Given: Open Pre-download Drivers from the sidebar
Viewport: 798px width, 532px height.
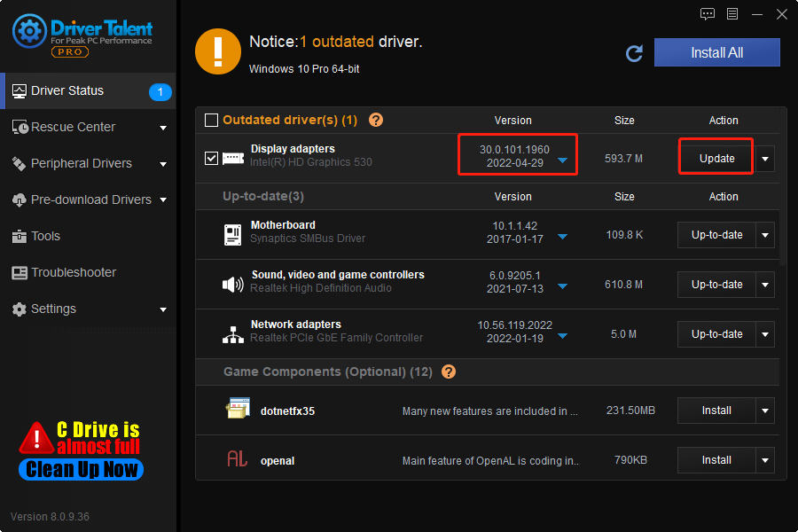Looking at the screenshot, I should point(88,200).
